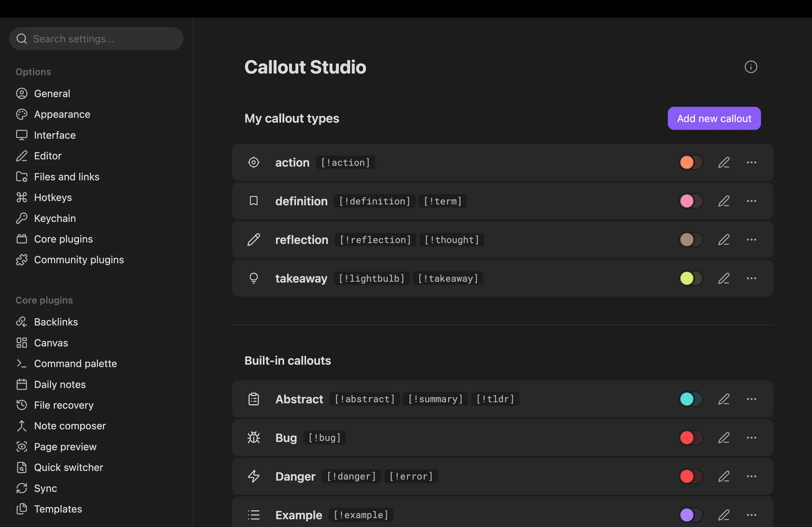Open Quick switcher plugin settings
Image resolution: width=812 pixels, height=527 pixels.
[x=69, y=467]
